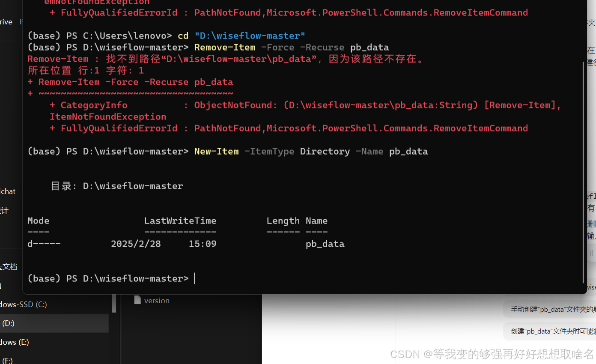
Task: Open the (F:) drive in the sidebar
Action: coord(6,360)
